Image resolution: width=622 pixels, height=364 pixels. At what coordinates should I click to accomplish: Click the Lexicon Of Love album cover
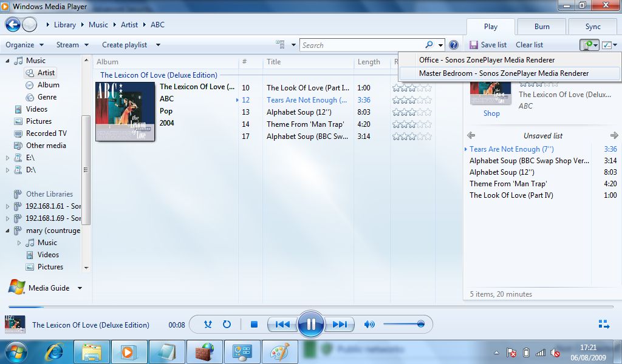125,111
